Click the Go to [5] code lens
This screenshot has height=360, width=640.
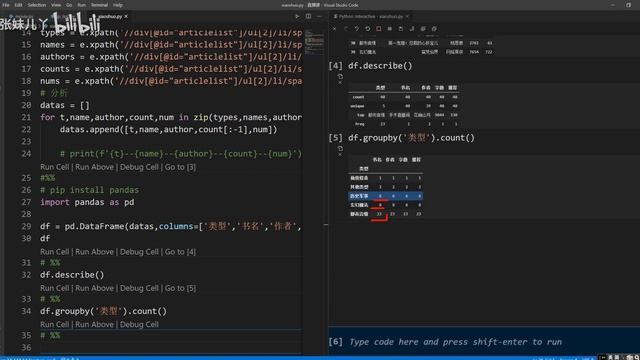[x=180, y=288]
